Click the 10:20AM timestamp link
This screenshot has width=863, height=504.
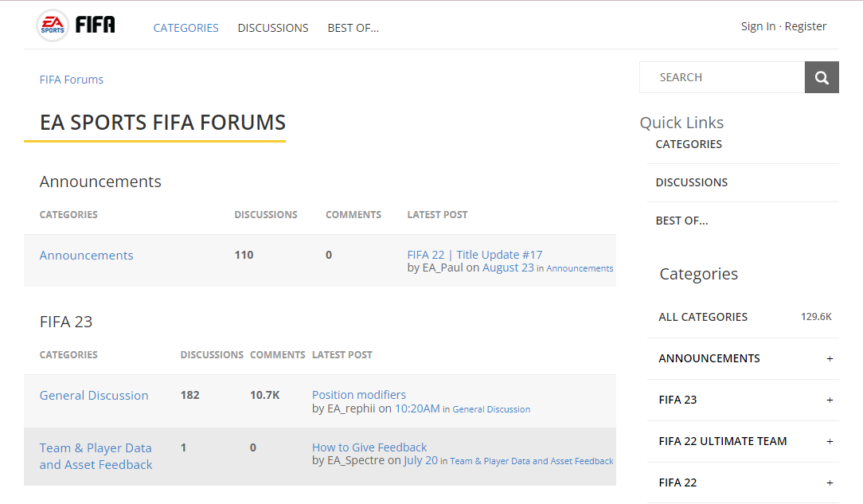pos(417,408)
